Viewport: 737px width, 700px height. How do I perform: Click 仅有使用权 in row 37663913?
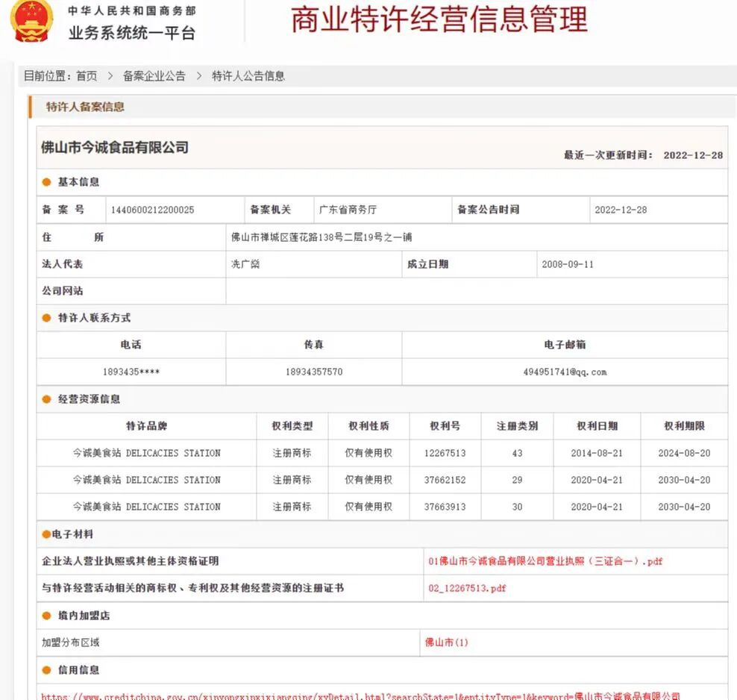click(369, 507)
